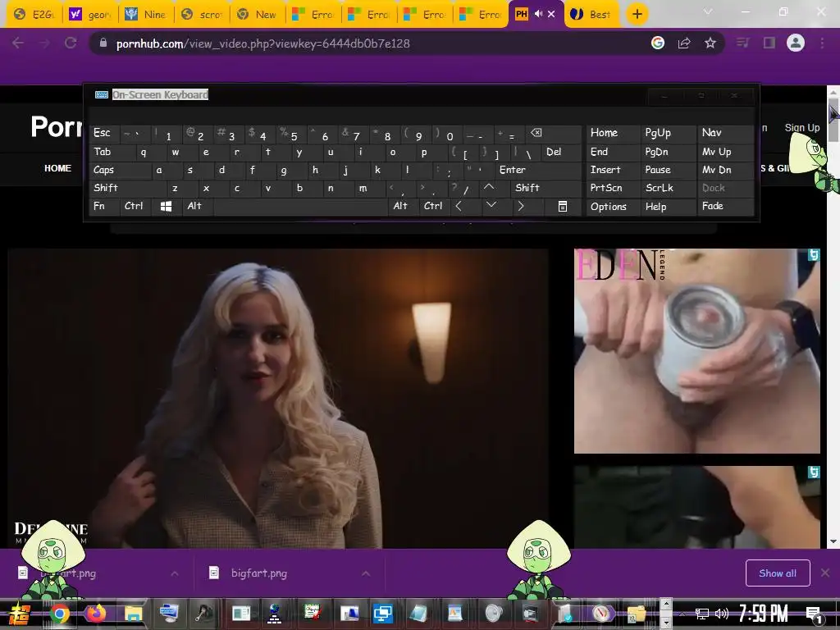Open the Windows Start button
This screenshot has height=630, width=840.
click(18, 614)
